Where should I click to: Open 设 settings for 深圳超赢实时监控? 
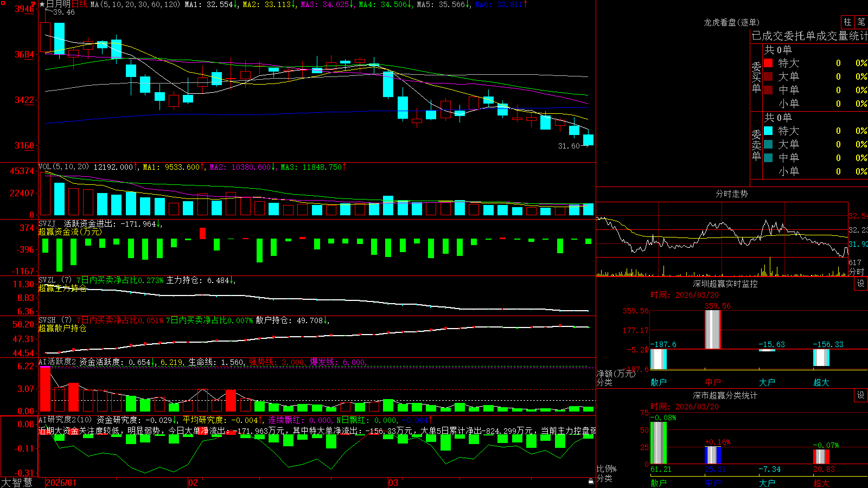point(861,284)
